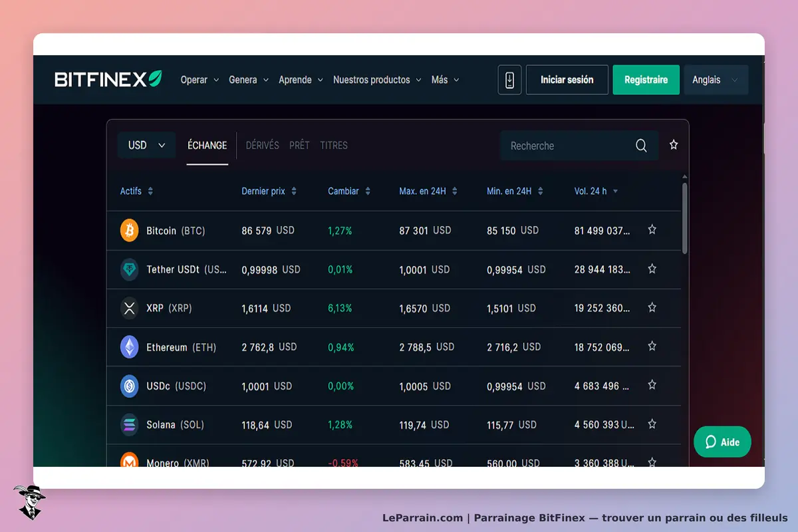
Task: Click Bitcoin's 1,27% change value
Action: pos(340,231)
